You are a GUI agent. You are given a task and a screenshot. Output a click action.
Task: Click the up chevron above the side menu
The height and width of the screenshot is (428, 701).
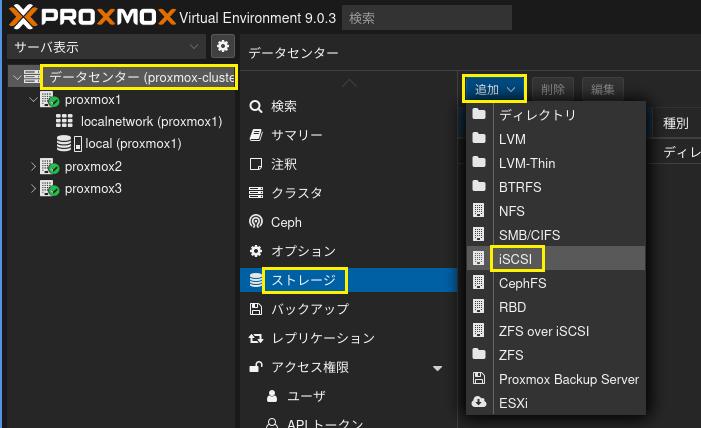349,83
